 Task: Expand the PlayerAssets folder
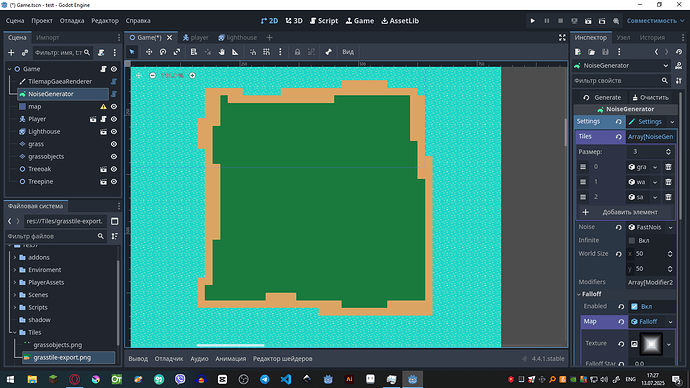click(x=15, y=282)
